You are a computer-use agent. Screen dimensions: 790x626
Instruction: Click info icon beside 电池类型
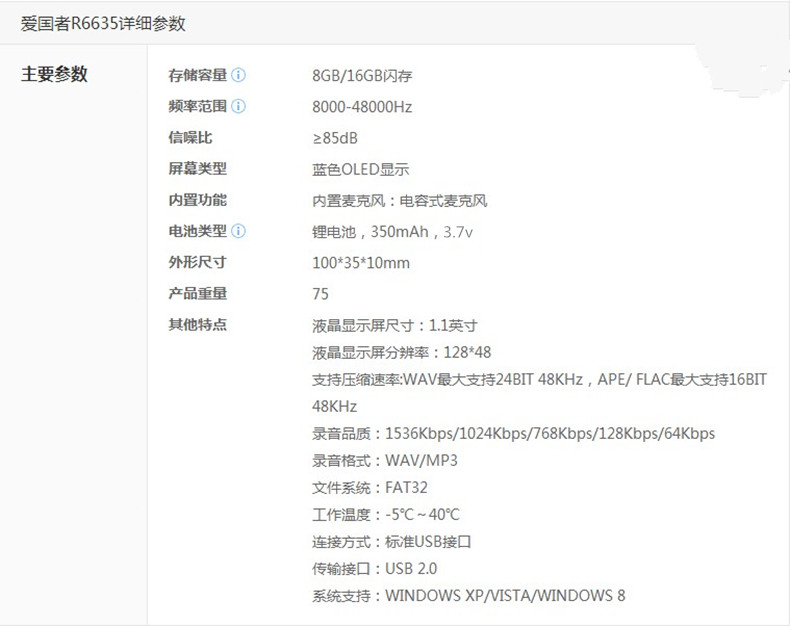point(238,231)
